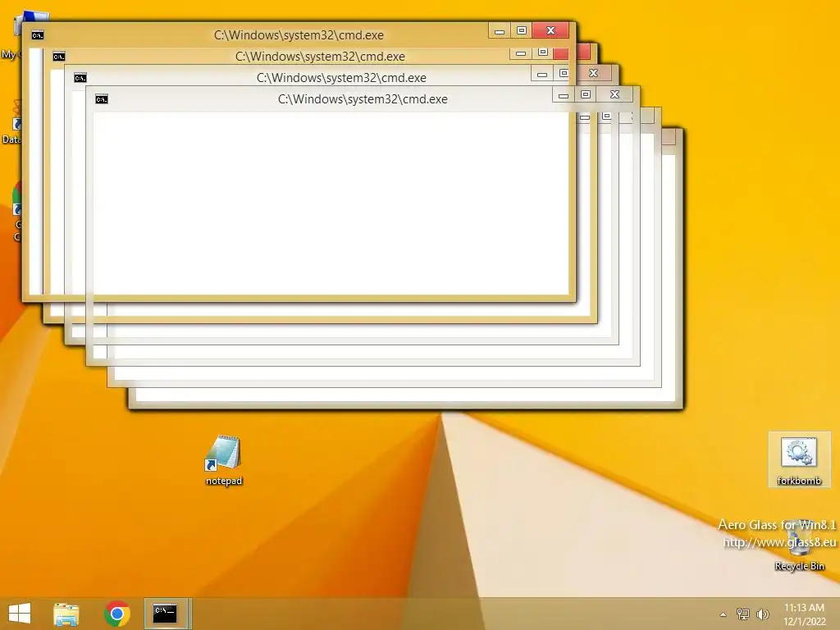Image resolution: width=840 pixels, height=630 pixels.
Task: Minimize the third titled cmd.exe window
Action: click(x=542, y=73)
